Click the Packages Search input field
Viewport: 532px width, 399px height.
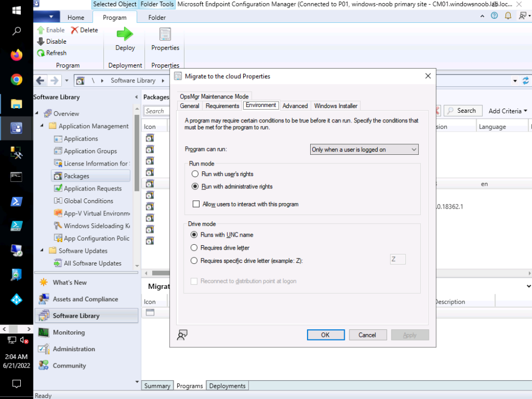[x=156, y=111]
